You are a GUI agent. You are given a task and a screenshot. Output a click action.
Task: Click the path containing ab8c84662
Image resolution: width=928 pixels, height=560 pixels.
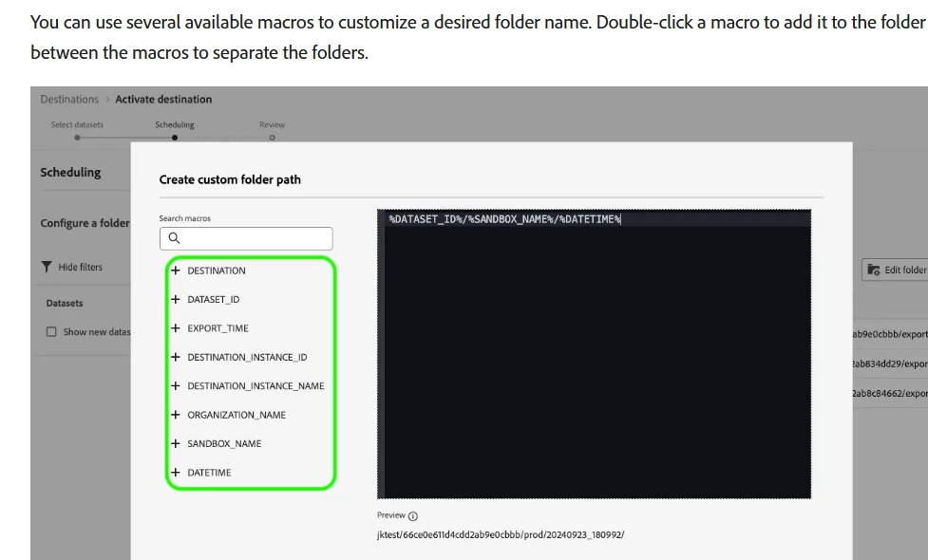tap(890, 393)
